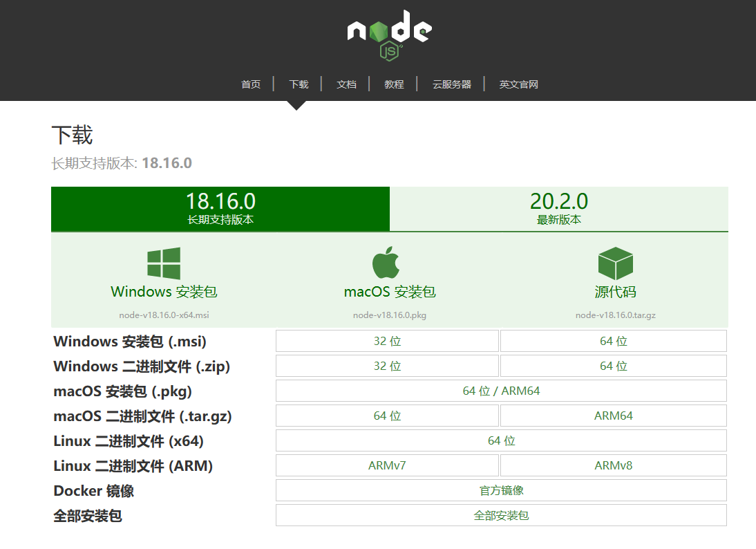Select the 18.16.0 长期支持版本 tab
This screenshot has width=756, height=549.
[220, 207]
